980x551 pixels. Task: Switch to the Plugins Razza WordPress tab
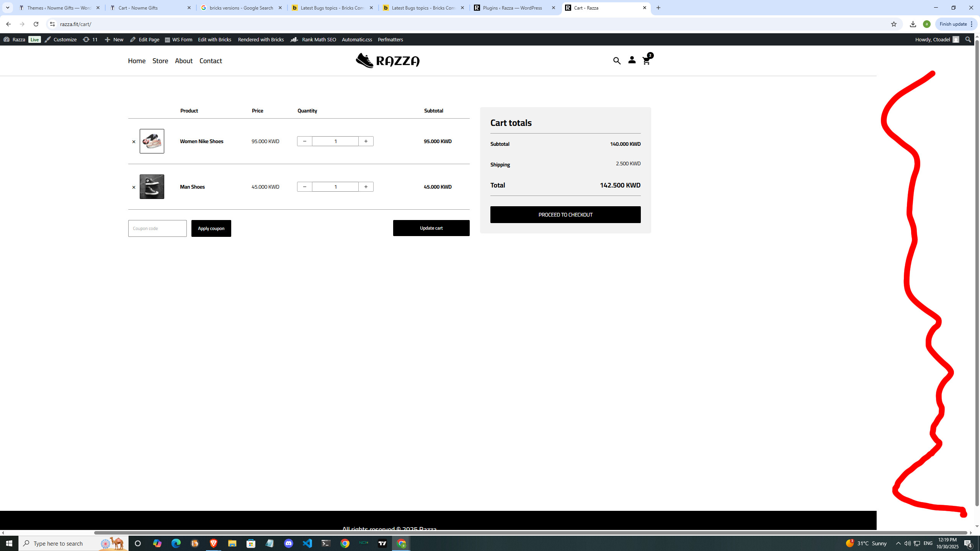515,8
